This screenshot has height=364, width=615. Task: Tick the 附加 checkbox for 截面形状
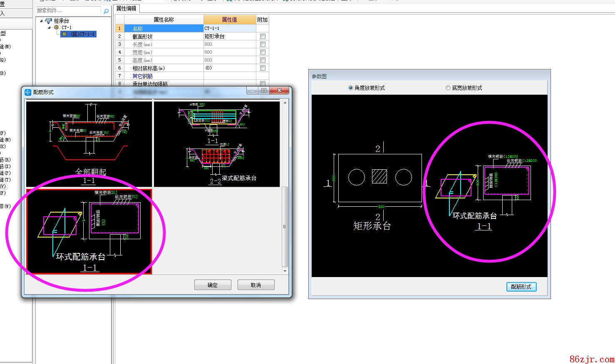263,37
